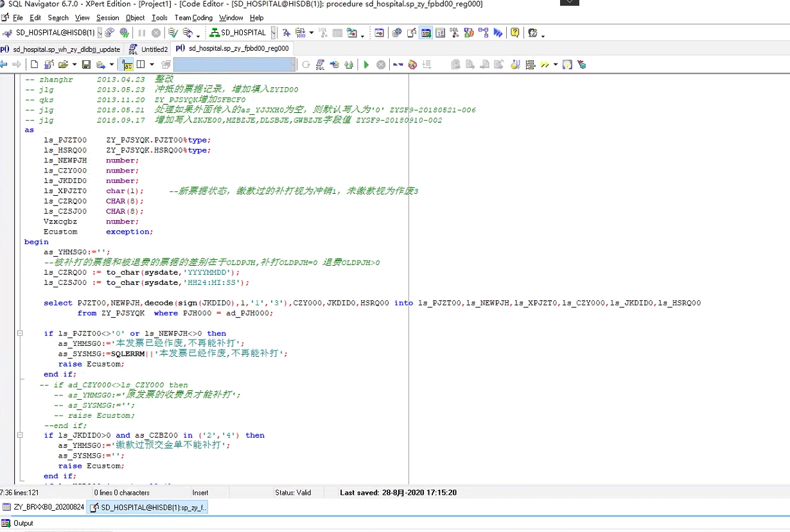Toggle the highlighted 'ac' editor toolbar button

(x=127, y=65)
